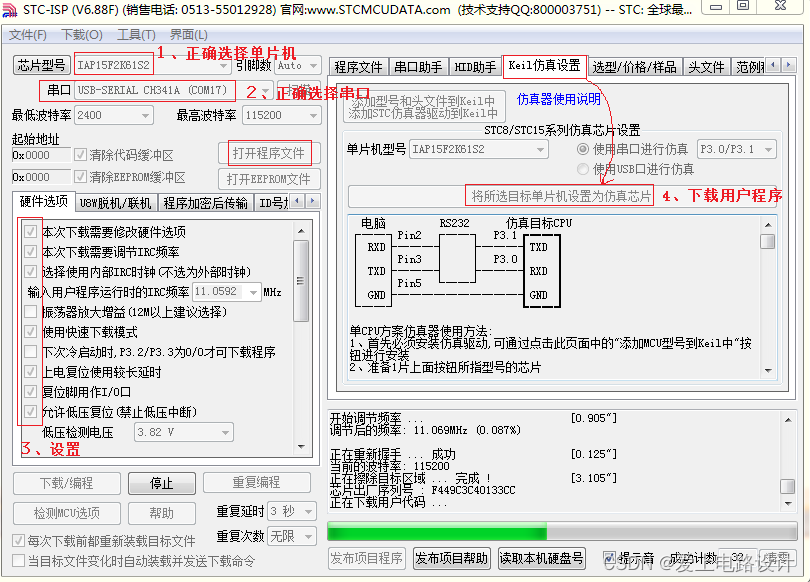Screen dimensions: 810x582
Task: Toggle 复位脚用作I/O口 checkbox
Action: coord(30,391)
